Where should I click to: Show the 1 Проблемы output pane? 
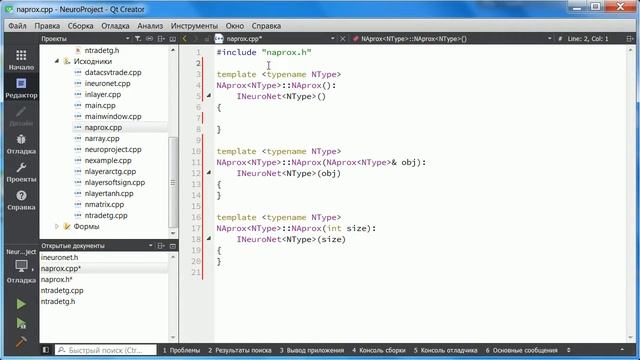181,350
